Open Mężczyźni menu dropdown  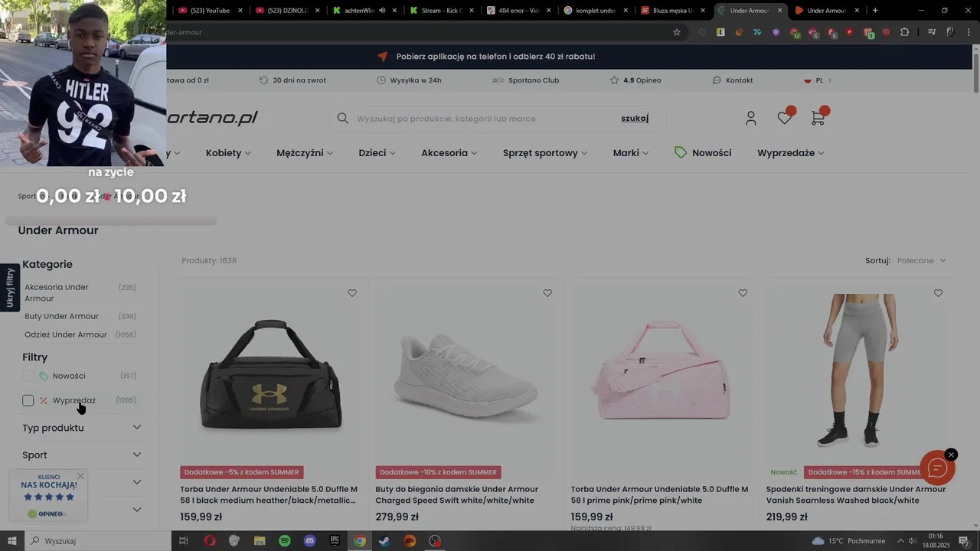(x=305, y=153)
